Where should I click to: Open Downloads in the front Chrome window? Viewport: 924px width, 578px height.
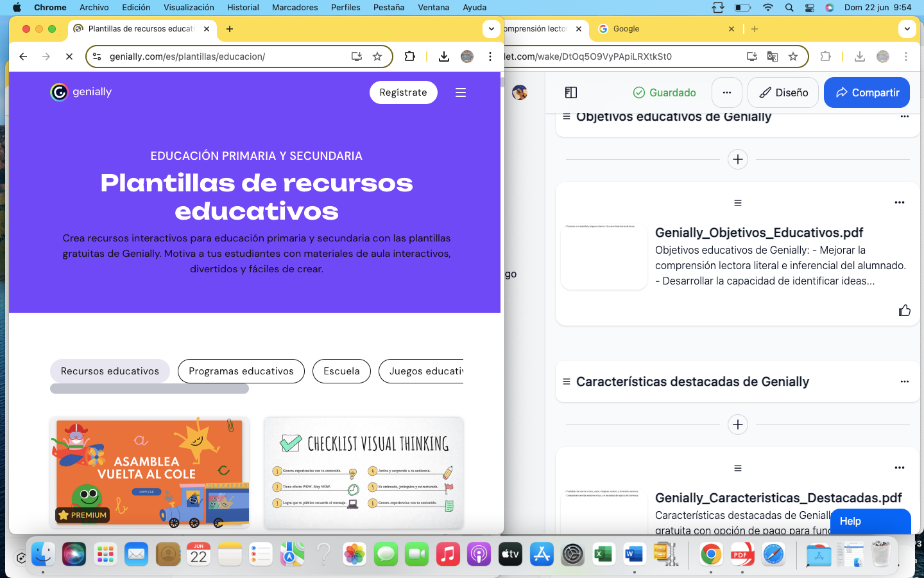point(443,57)
